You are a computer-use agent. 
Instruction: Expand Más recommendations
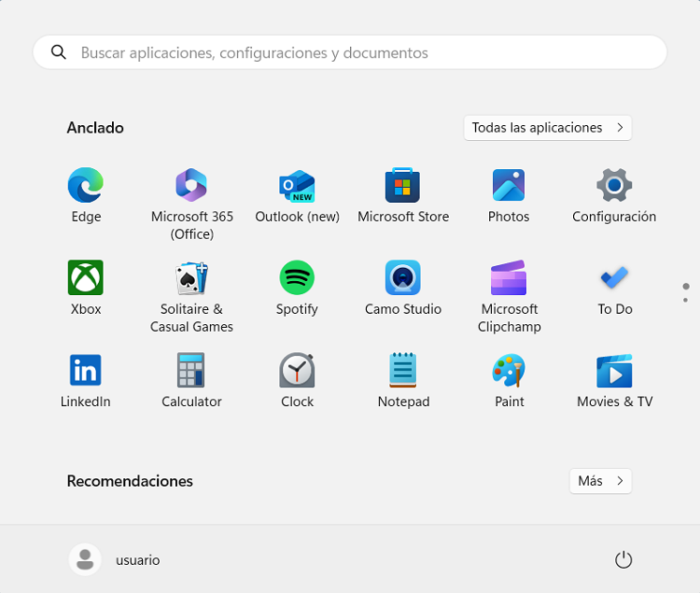click(x=600, y=481)
